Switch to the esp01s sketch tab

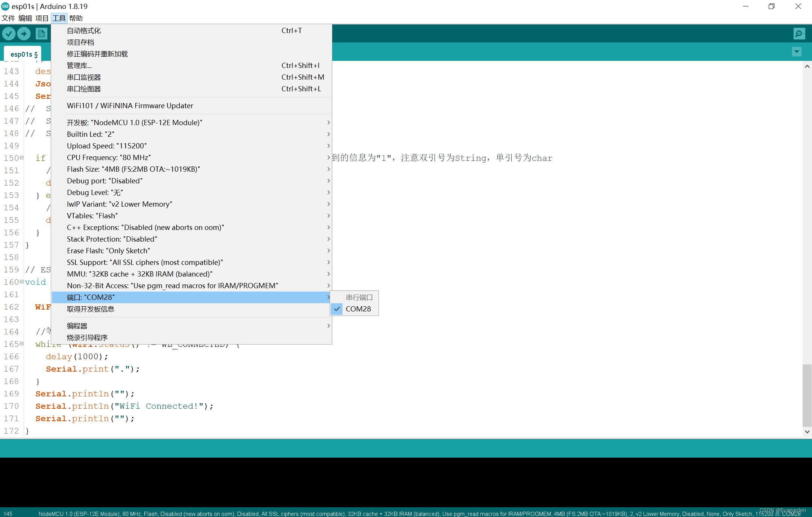pyautogui.click(x=23, y=54)
